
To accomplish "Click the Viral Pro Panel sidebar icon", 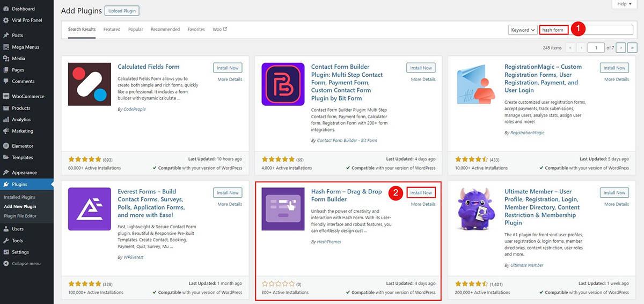I will [5, 20].
